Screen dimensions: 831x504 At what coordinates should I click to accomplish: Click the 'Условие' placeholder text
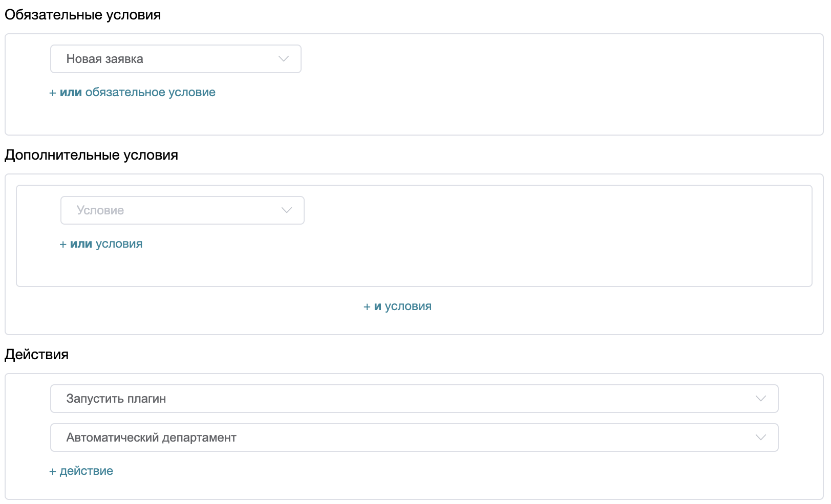pyautogui.click(x=100, y=210)
